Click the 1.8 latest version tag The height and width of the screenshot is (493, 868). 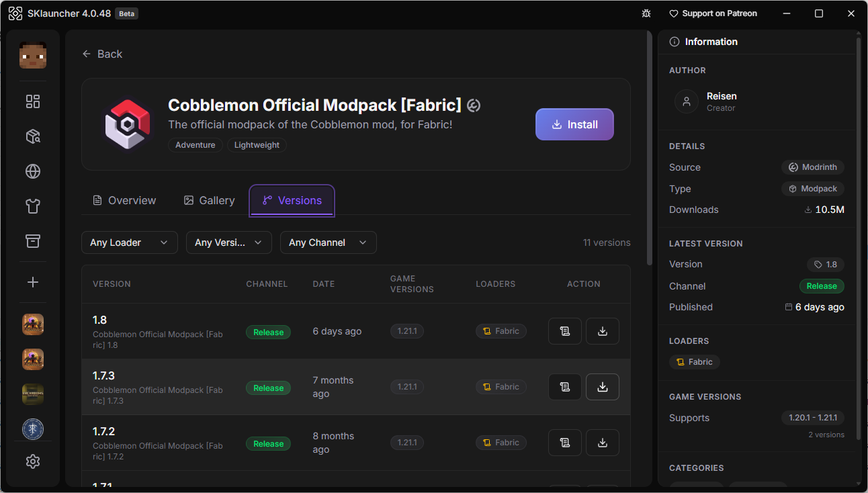pyautogui.click(x=826, y=265)
